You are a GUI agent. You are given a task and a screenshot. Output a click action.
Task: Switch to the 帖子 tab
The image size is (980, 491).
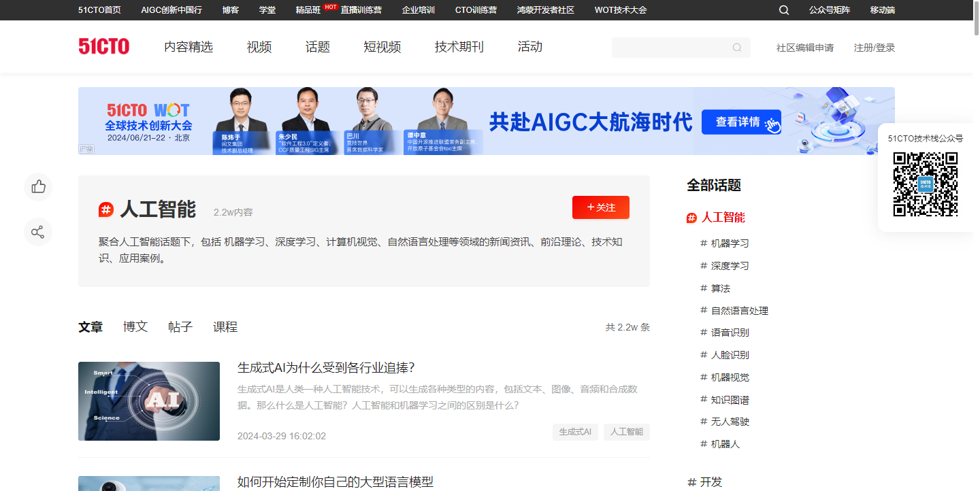180,327
